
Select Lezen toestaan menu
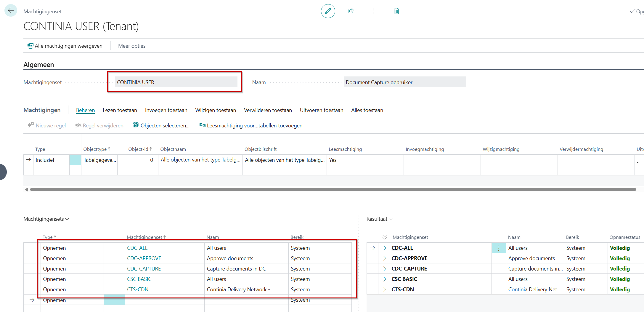click(x=120, y=110)
